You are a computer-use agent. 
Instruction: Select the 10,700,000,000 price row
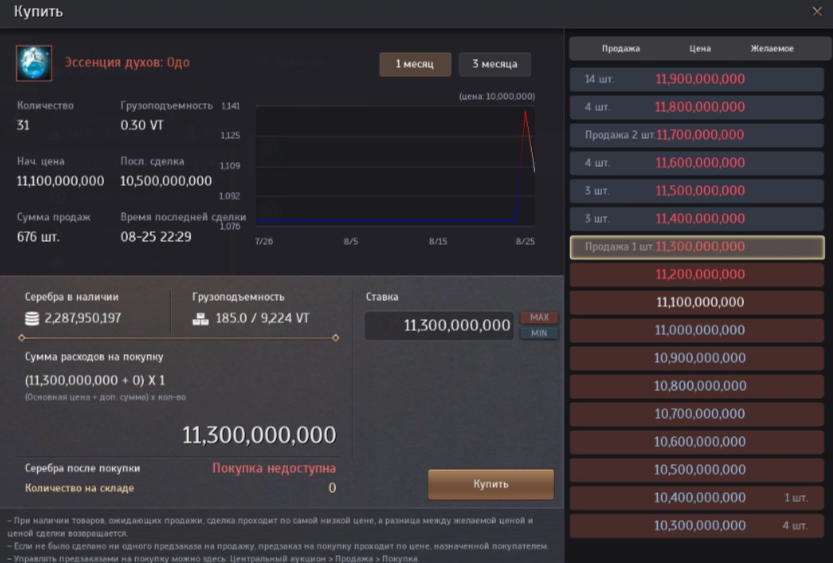696,414
